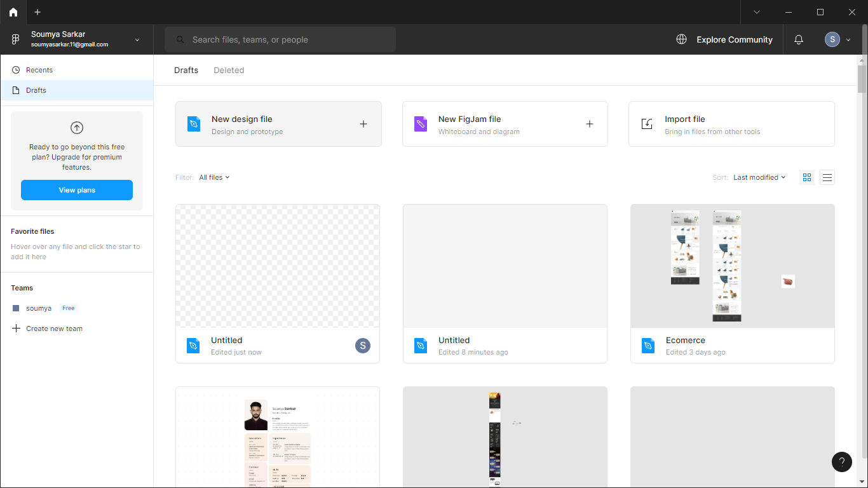Image resolution: width=868 pixels, height=488 pixels.
Task: Click the vertical scrollbar thumb
Action: coord(862,79)
